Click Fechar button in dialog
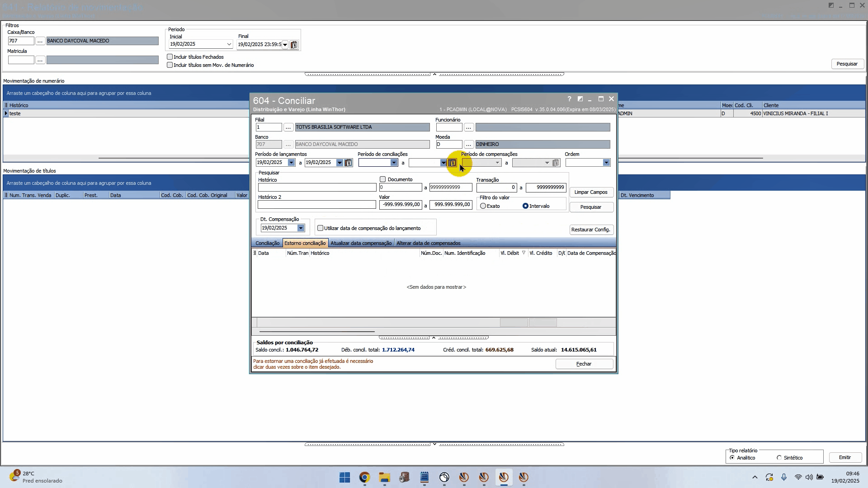 point(584,364)
